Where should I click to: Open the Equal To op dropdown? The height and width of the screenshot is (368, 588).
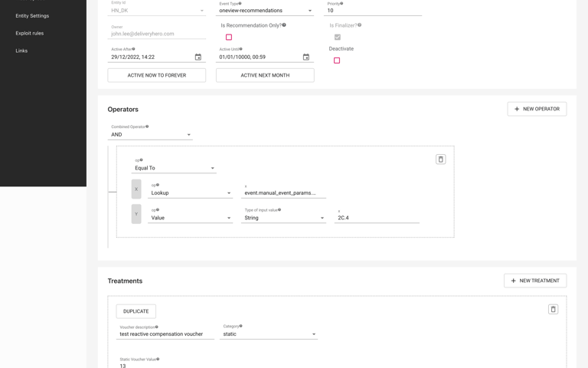click(174, 168)
